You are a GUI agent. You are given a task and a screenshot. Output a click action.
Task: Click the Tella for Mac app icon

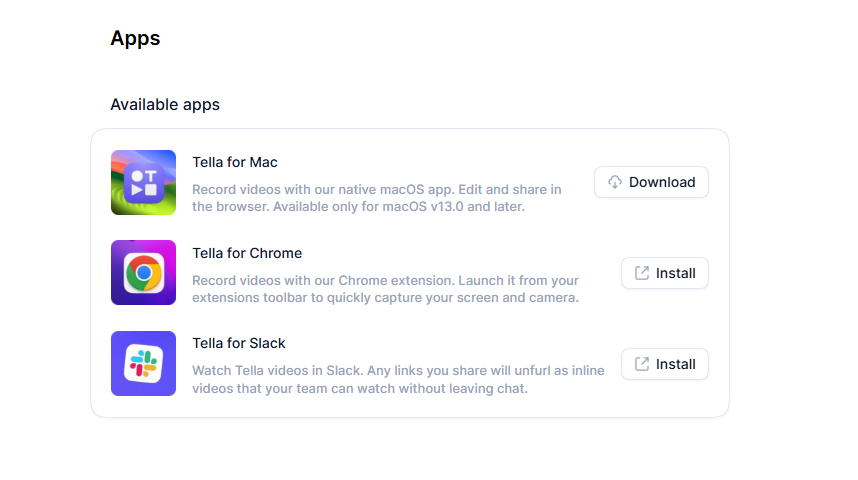pyautogui.click(x=143, y=182)
